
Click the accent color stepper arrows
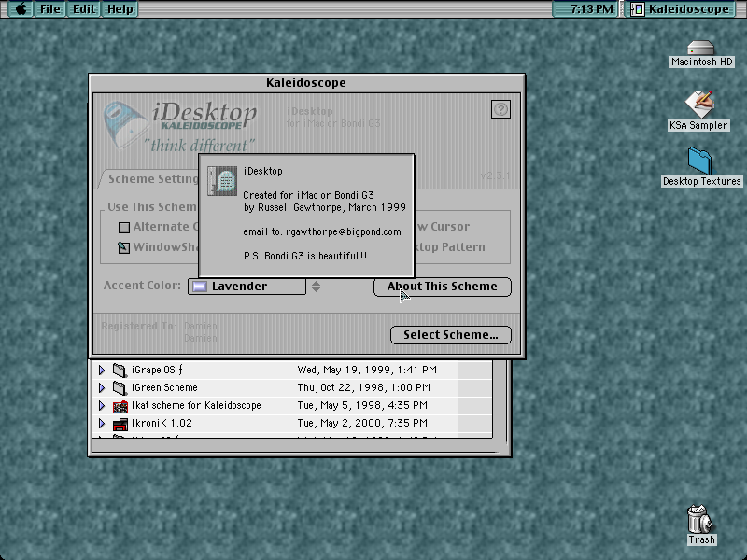pyautogui.click(x=316, y=287)
